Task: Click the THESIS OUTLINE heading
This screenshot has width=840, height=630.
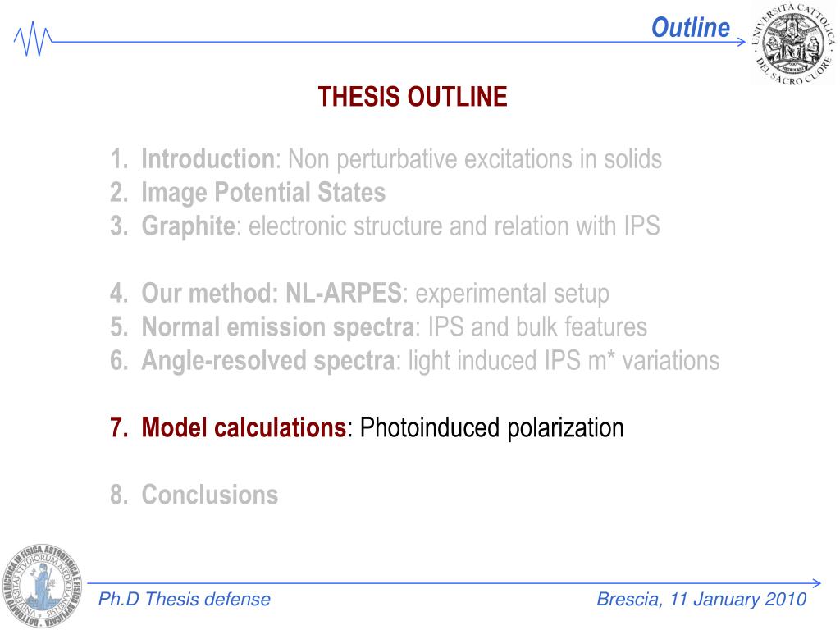Action: 413,97
